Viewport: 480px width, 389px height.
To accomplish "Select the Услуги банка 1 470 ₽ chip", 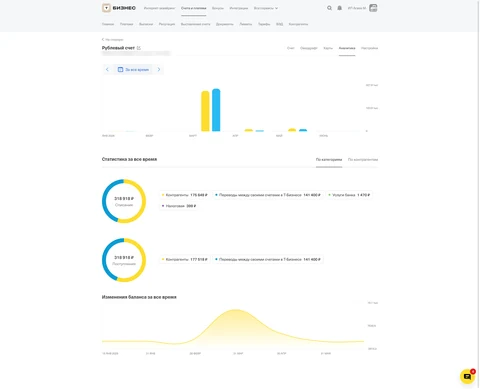I will pyautogui.click(x=349, y=195).
